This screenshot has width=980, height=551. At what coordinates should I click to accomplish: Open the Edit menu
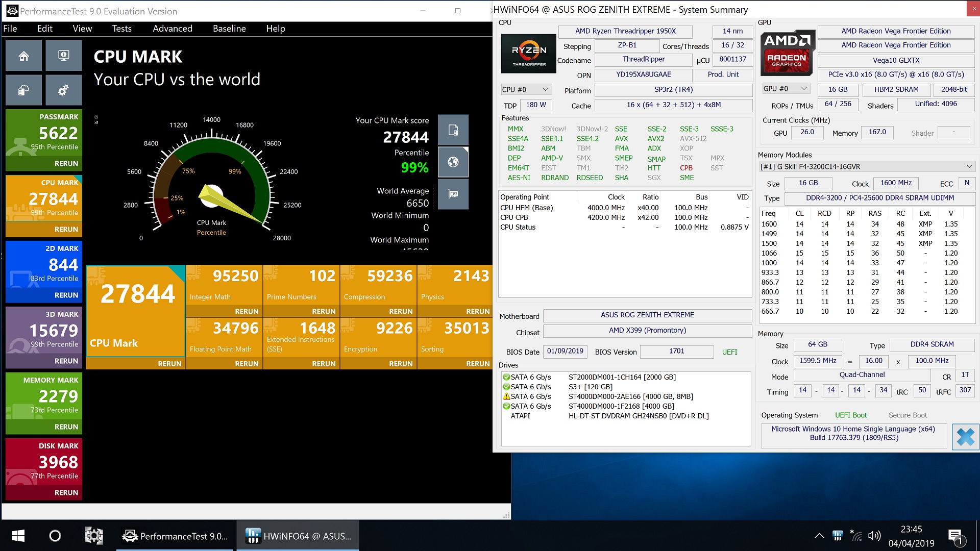pyautogui.click(x=45, y=29)
